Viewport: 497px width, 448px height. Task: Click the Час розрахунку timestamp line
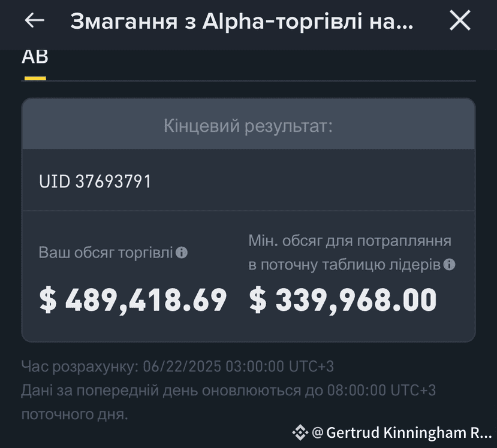click(177, 367)
